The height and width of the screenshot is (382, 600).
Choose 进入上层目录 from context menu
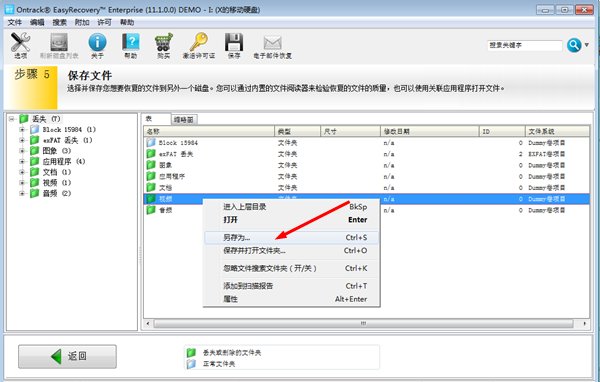[291, 207]
